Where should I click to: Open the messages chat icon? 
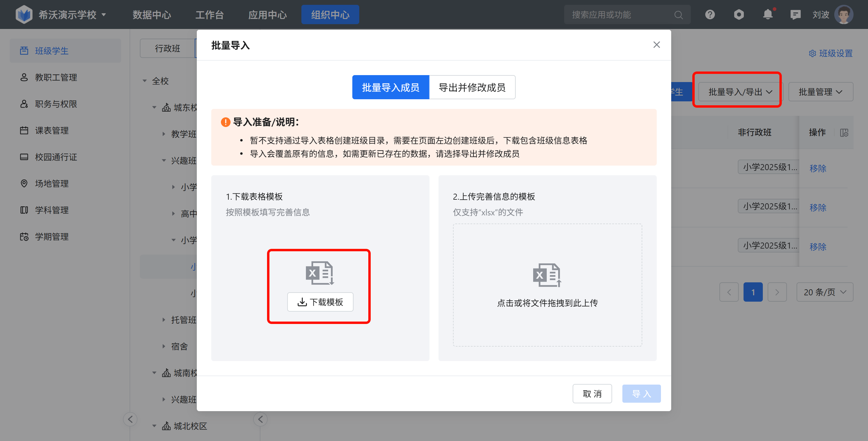pyautogui.click(x=795, y=15)
